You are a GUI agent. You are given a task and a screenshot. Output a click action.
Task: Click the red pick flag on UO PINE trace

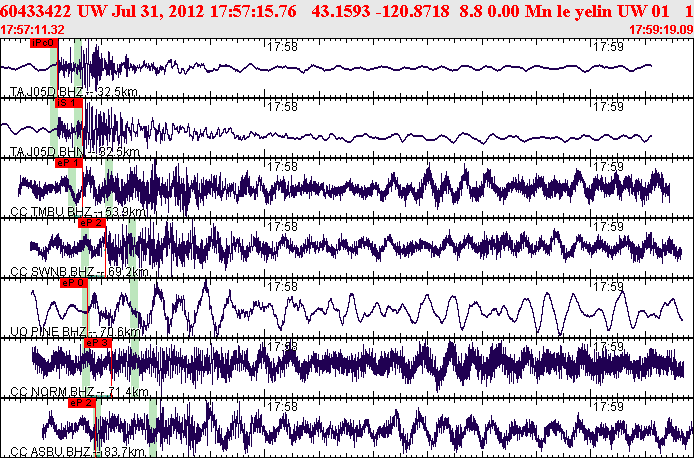coord(75,283)
